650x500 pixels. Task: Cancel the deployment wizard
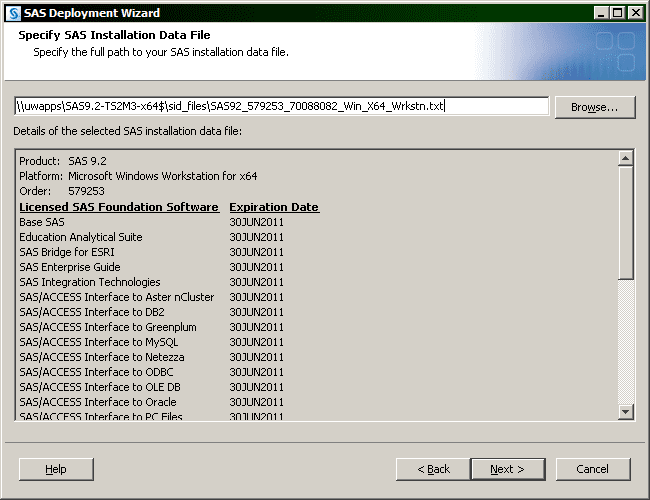click(x=593, y=469)
